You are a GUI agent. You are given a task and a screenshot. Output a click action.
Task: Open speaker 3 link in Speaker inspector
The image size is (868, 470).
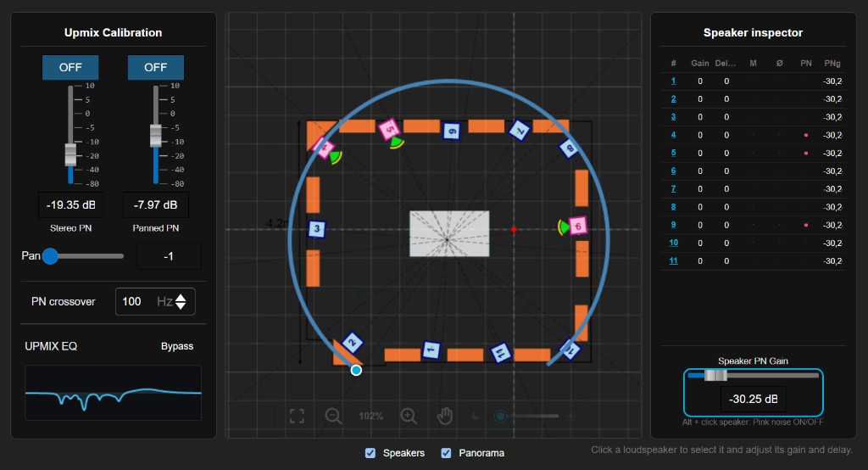(x=673, y=117)
